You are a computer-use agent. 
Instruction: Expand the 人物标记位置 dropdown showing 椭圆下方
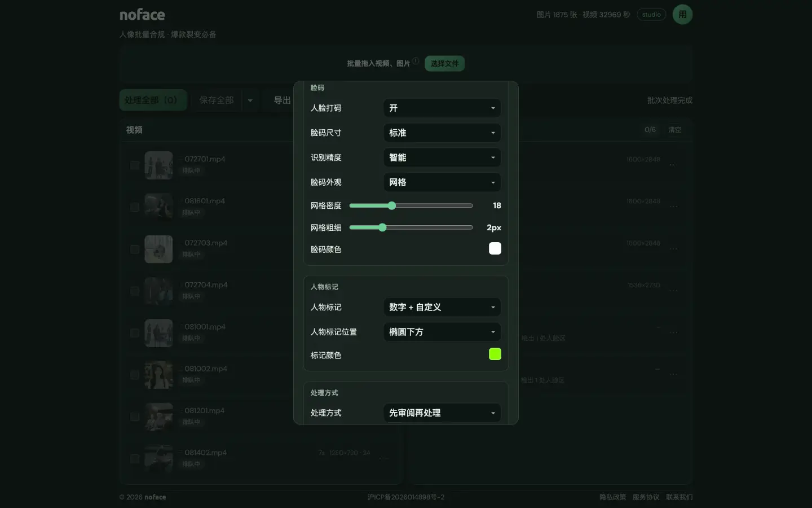pyautogui.click(x=442, y=332)
